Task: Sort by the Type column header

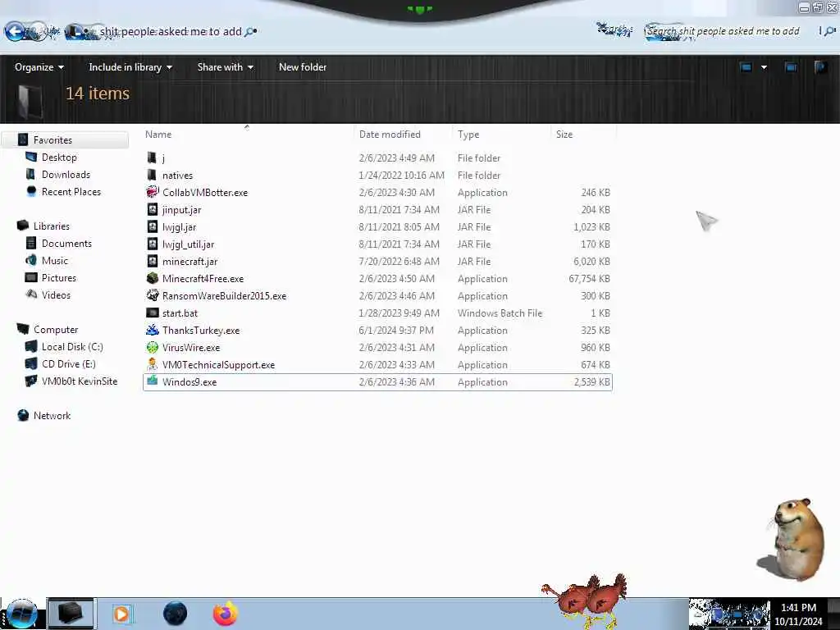Action: pos(468,135)
